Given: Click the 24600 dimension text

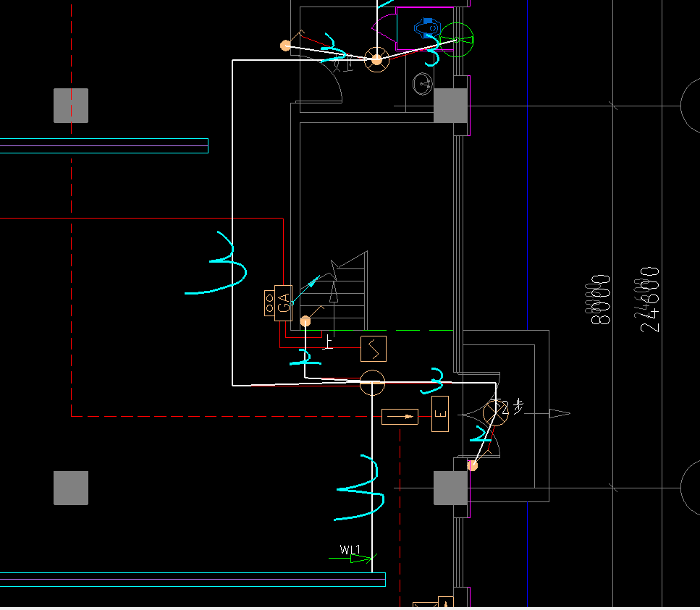Looking at the screenshot, I should 647,300.
